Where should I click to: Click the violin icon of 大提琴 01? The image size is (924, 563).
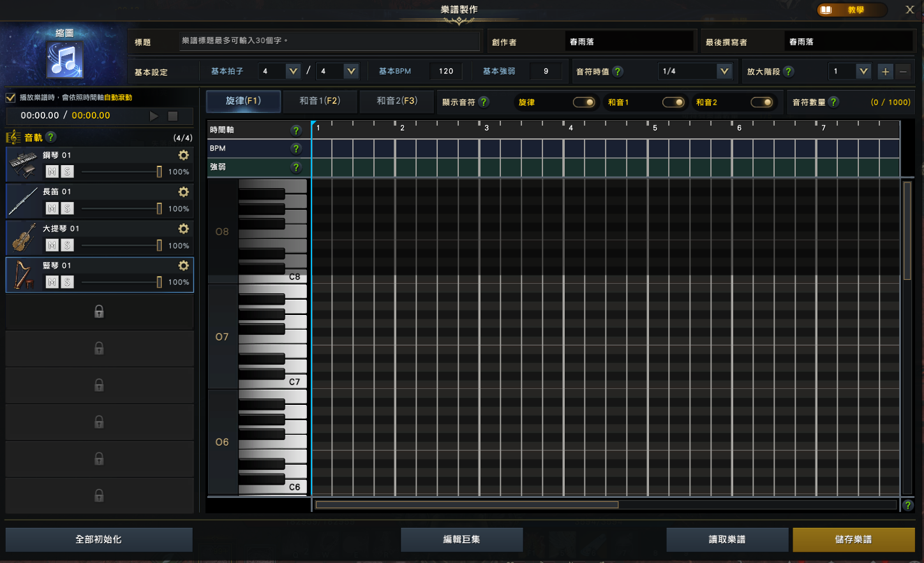click(x=24, y=238)
